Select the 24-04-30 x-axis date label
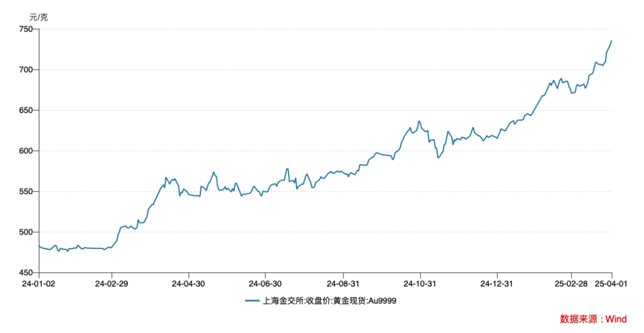The image size is (644, 333). coord(188,284)
